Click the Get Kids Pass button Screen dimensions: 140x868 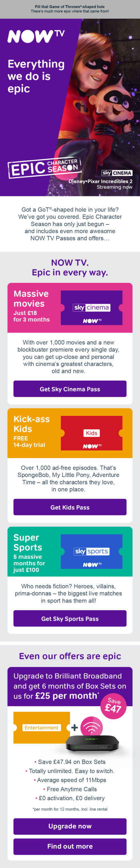(x=70, y=507)
